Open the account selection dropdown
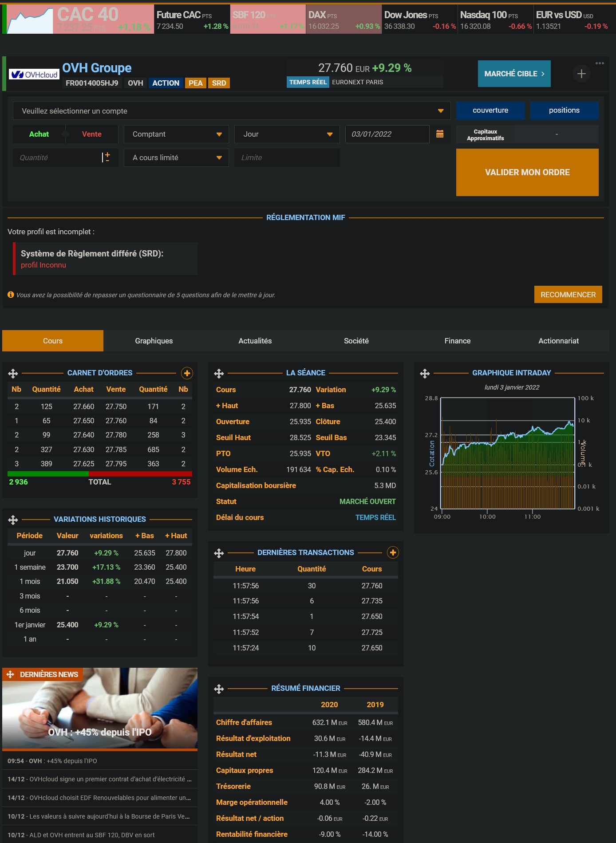 232,111
